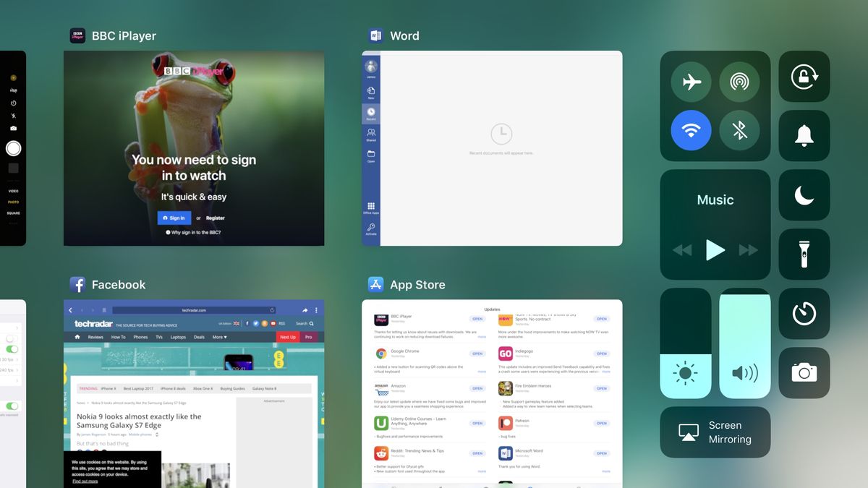
Task: Toggle the rotation lock control
Action: (804, 76)
